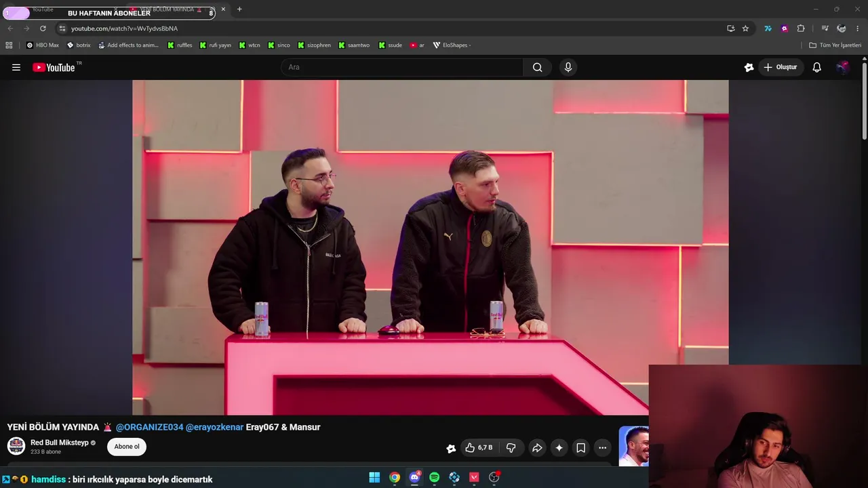This screenshot has width=868, height=488.
Task: Open the media controls toolbar icon
Action: [x=825, y=28]
